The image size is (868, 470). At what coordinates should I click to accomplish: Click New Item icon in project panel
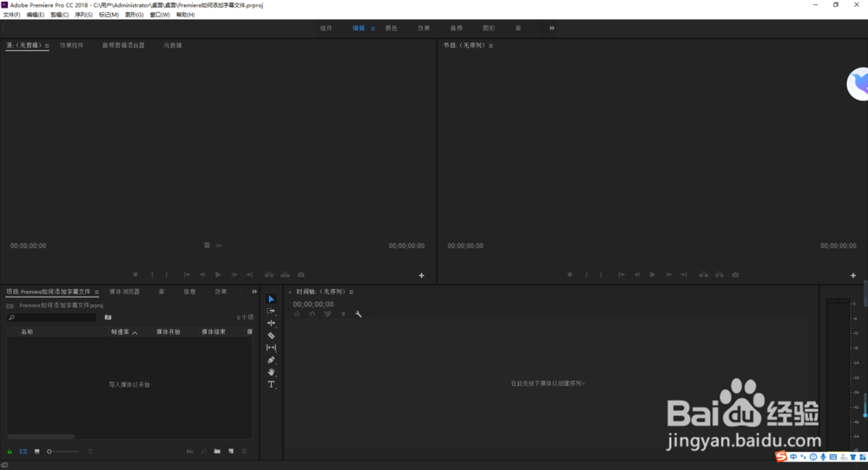(231, 452)
